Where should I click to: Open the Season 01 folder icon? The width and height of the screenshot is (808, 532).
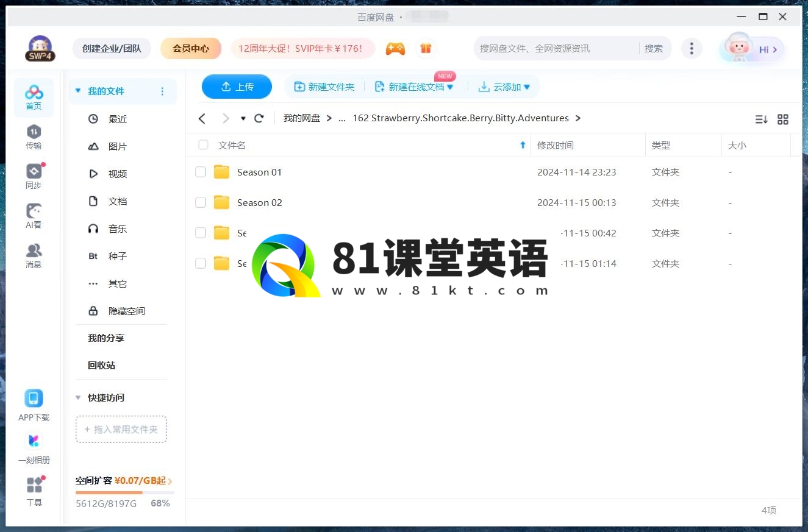click(x=221, y=172)
